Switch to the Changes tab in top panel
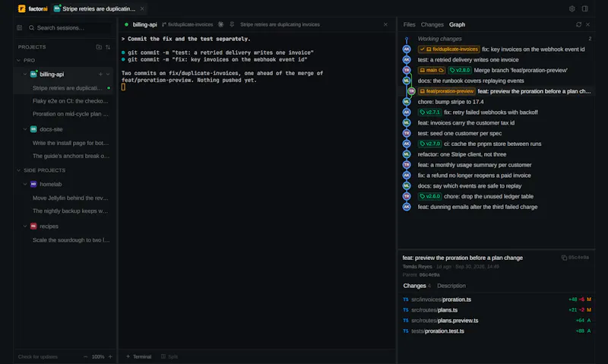 tap(432, 24)
